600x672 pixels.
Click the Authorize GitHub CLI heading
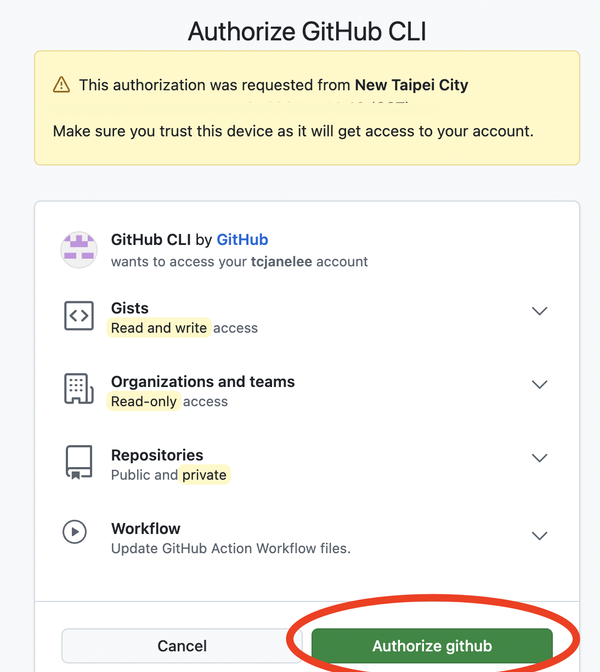pyautogui.click(x=307, y=32)
